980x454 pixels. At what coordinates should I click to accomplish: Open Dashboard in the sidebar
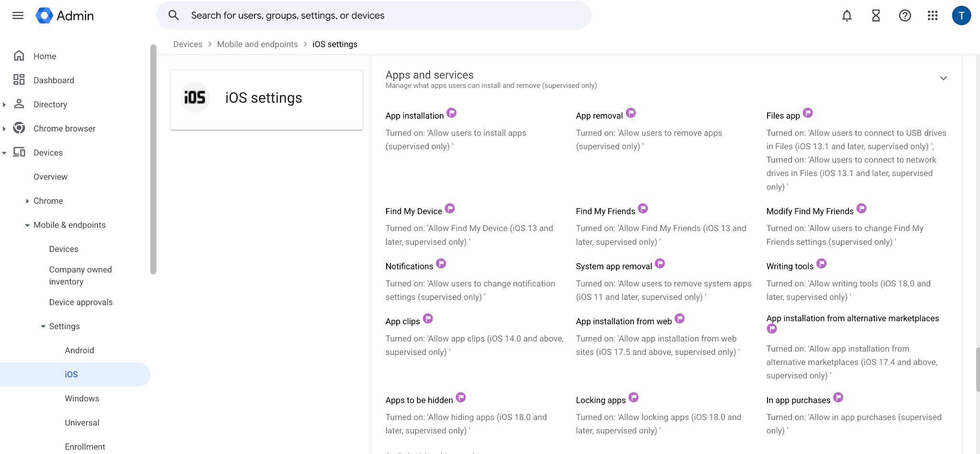54,80
